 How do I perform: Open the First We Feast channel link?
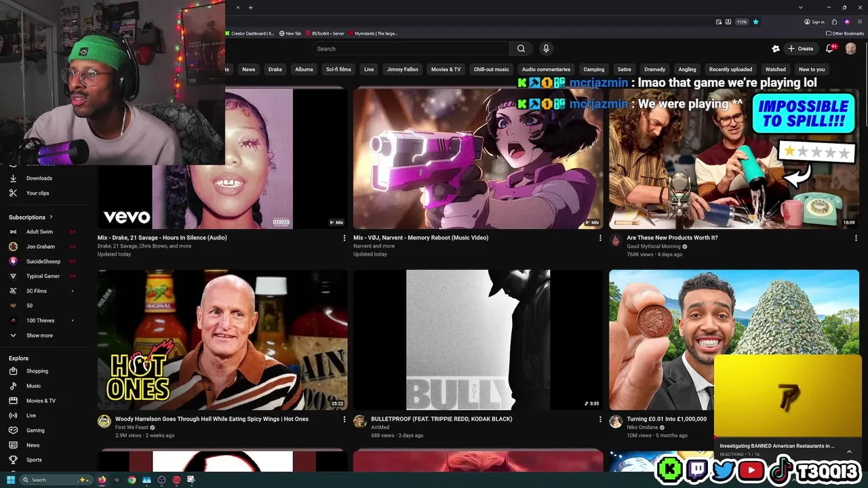coord(131,428)
